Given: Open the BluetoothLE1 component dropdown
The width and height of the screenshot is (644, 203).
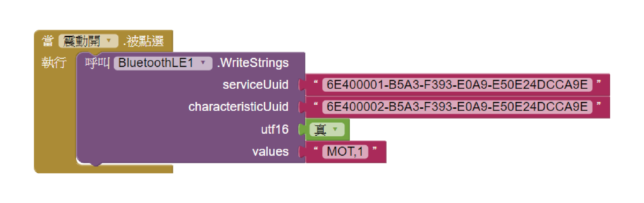Looking at the screenshot, I should [203, 63].
